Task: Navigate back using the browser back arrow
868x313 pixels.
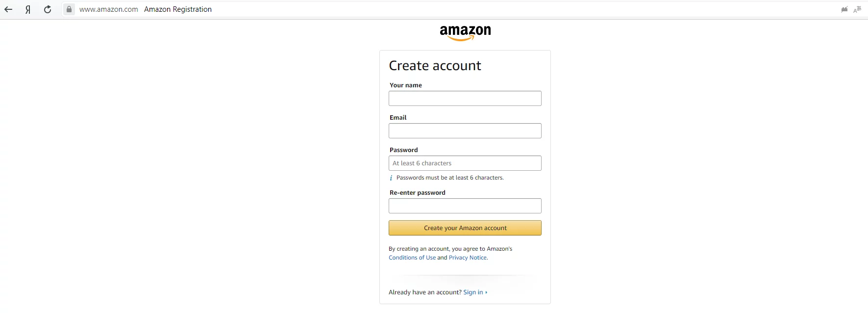Action: [8, 9]
